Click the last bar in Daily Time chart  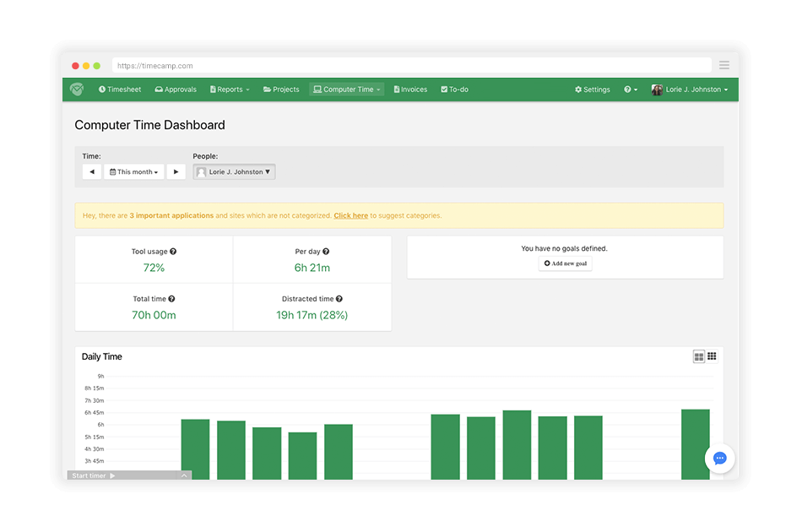[x=695, y=444]
